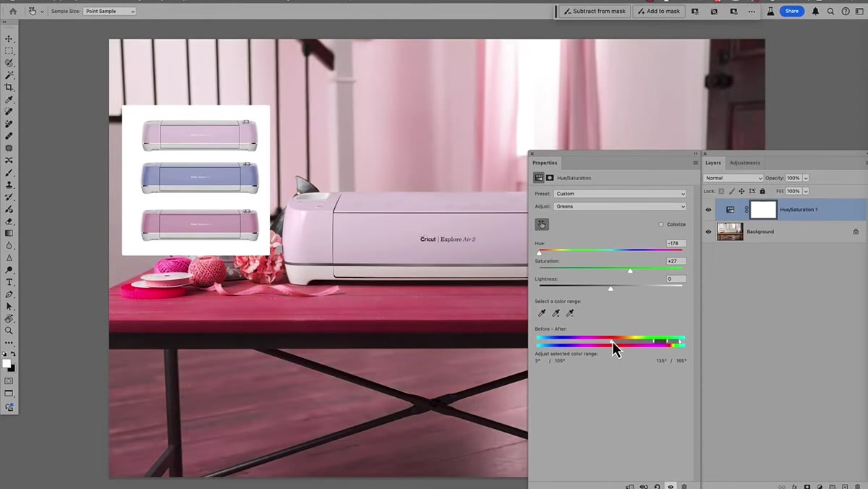The width and height of the screenshot is (868, 489).
Task: Open the beaker labs icon
Action: click(x=771, y=12)
